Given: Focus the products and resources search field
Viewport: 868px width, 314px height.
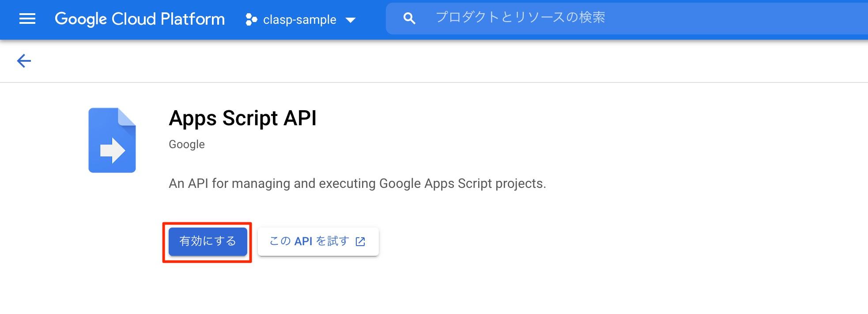Looking at the screenshot, I should (627, 18).
